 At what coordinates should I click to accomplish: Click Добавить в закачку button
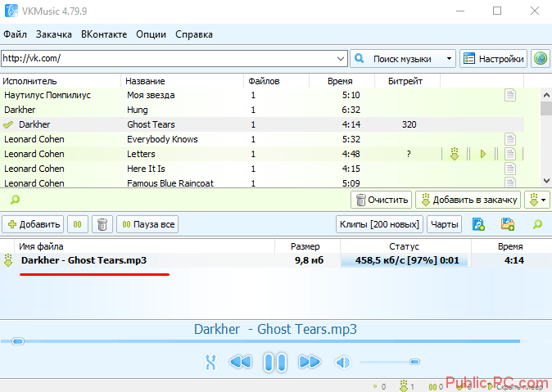point(468,200)
